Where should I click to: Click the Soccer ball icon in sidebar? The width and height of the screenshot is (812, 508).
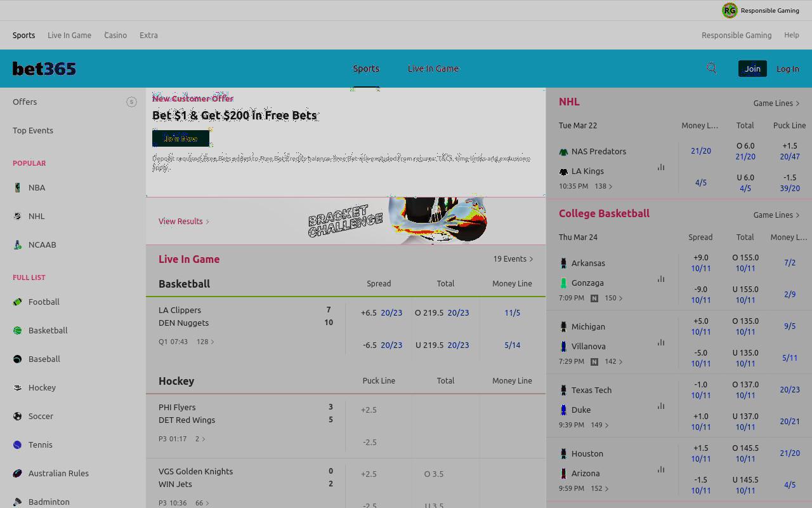[18, 416]
